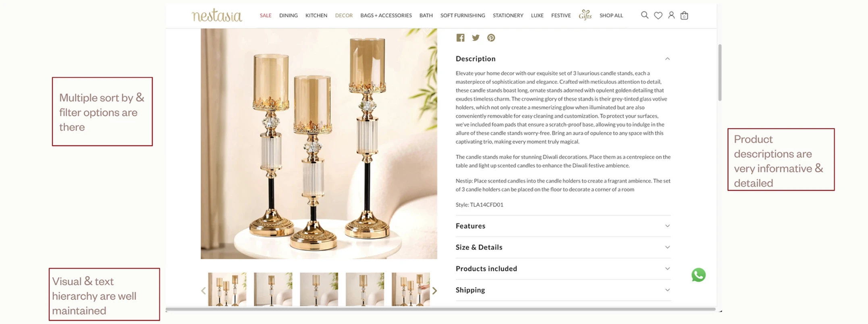The width and height of the screenshot is (868, 324).
Task: Click the Gifts ribbon icon
Action: (x=585, y=15)
